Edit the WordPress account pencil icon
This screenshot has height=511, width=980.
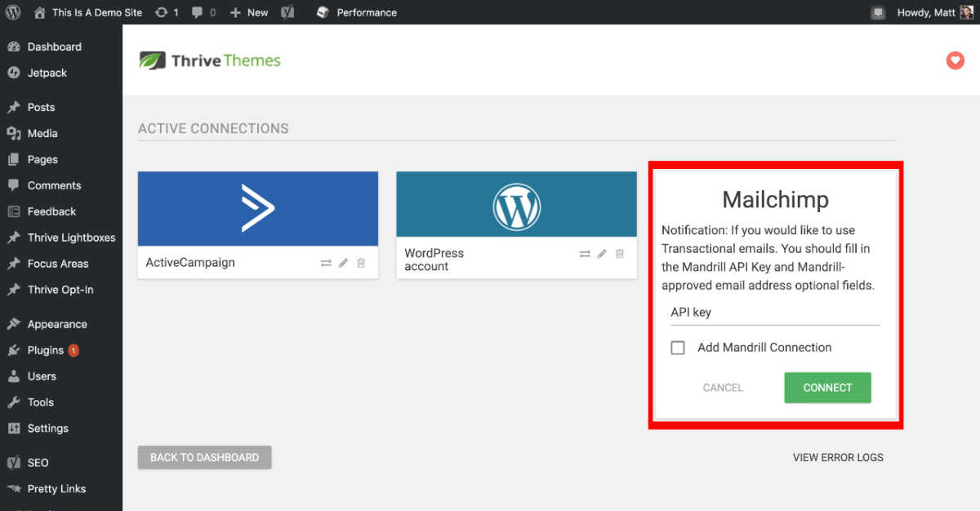[602, 254]
